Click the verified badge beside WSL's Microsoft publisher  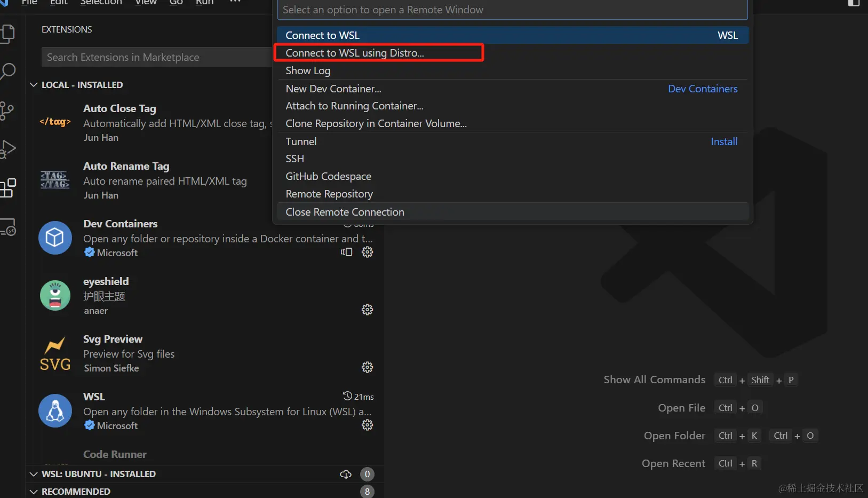[x=90, y=425]
